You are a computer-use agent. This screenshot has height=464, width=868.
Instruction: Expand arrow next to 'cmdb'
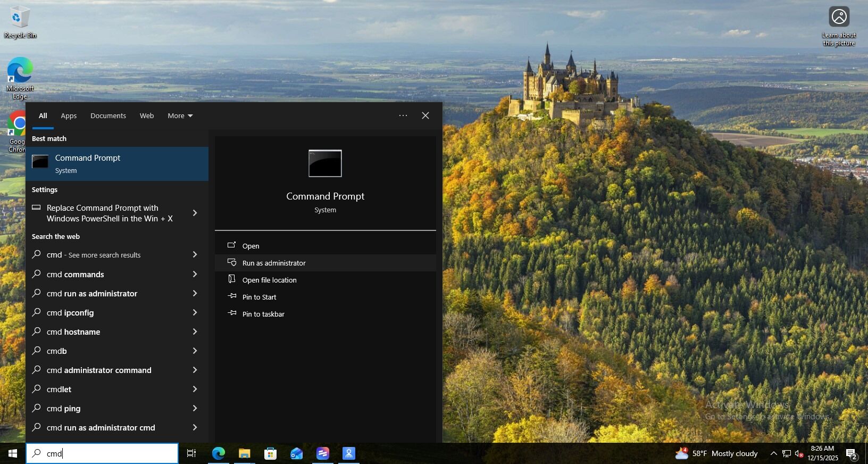tap(195, 351)
